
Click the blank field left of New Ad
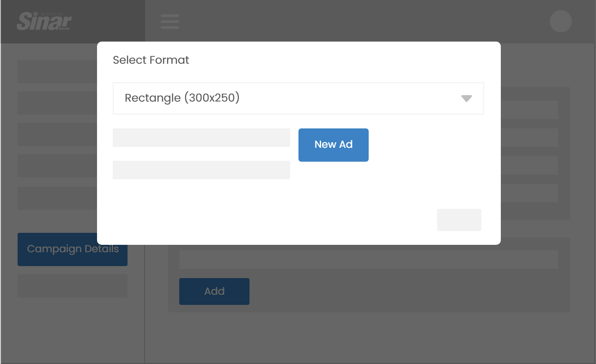point(201,138)
